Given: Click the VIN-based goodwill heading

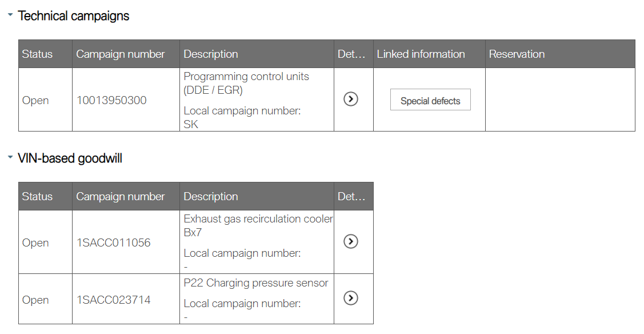Looking at the screenshot, I should pyautogui.click(x=70, y=158).
